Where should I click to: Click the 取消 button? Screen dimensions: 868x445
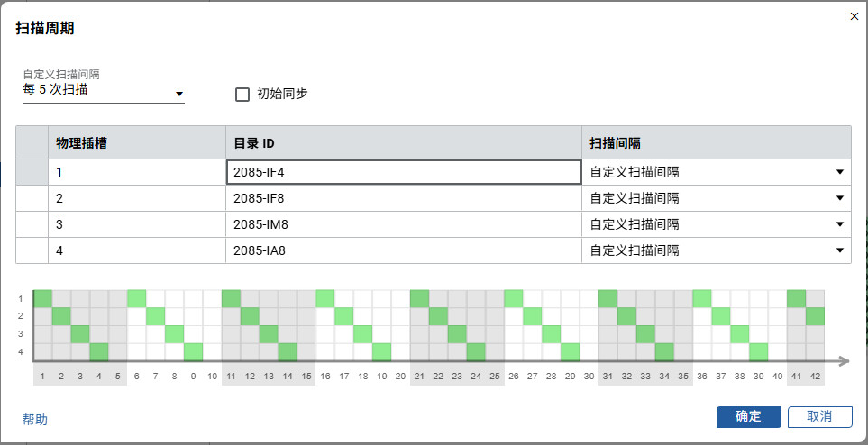coord(818,416)
